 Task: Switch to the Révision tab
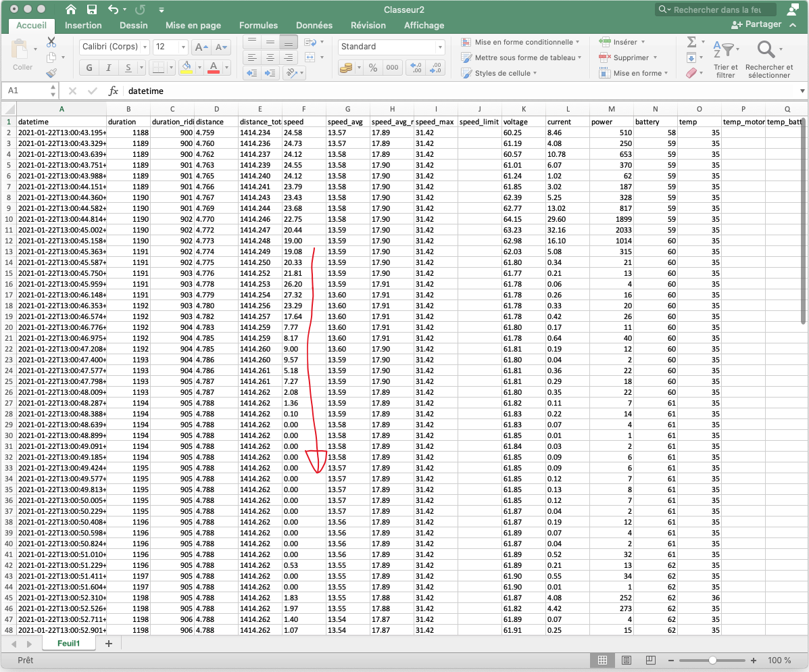tap(368, 25)
